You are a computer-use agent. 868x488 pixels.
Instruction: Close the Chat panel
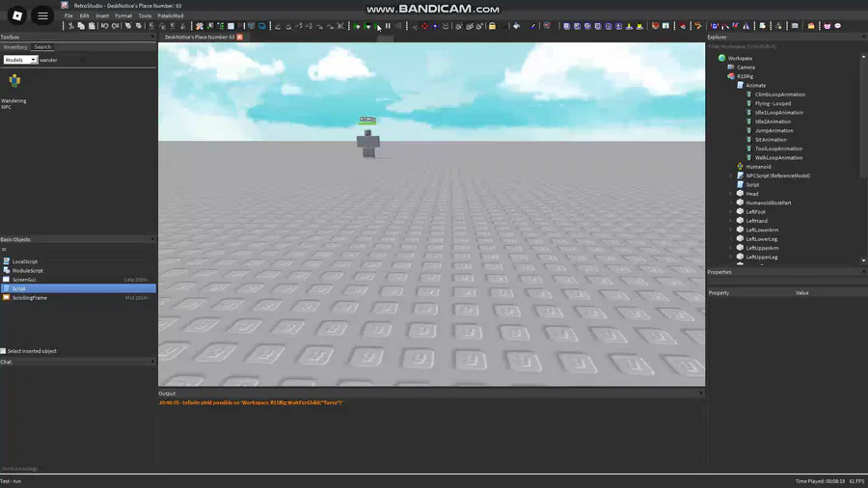pos(152,362)
